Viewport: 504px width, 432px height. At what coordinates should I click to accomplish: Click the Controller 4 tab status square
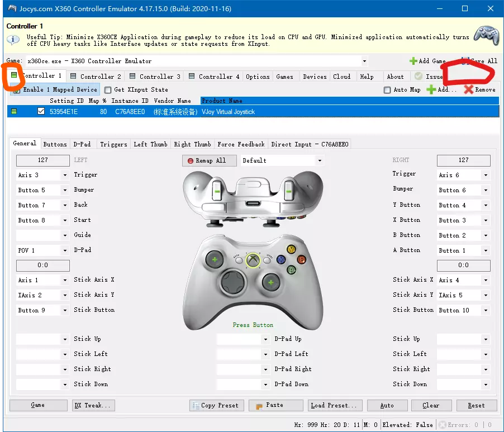[x=192, y=76]
